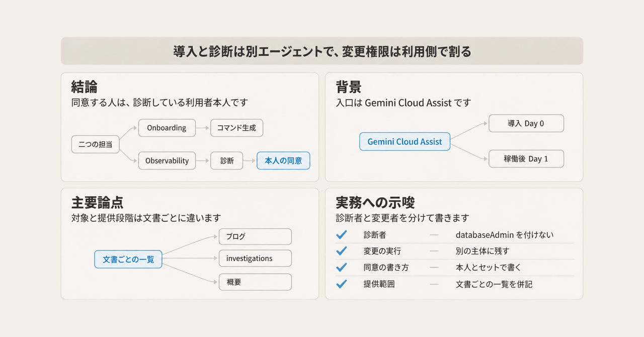644x337 pixels.
Task: Select the 導入 Day 0 box
Action: pyautogui.click(x=526, y=123)
